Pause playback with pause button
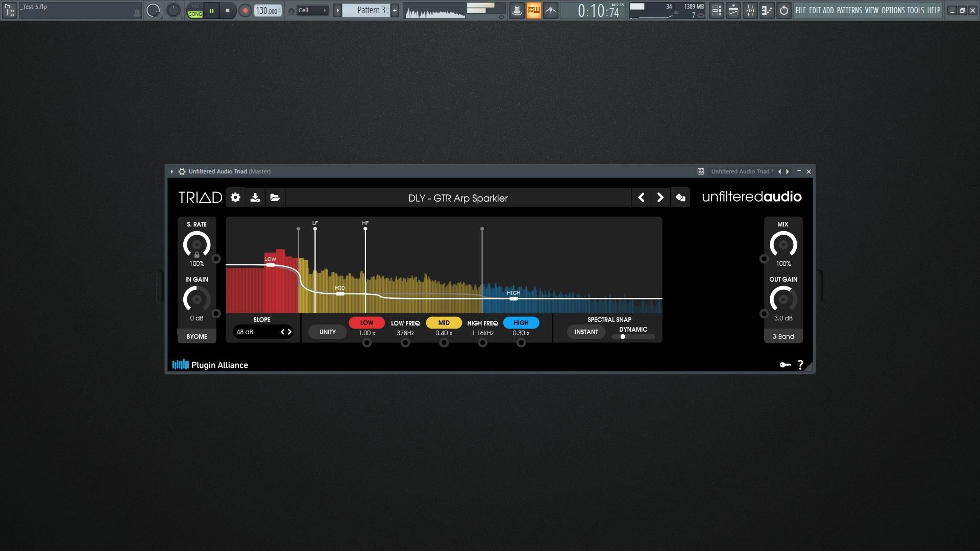The height and width of the screenshot is (551, 980). (x=211, y=10)
